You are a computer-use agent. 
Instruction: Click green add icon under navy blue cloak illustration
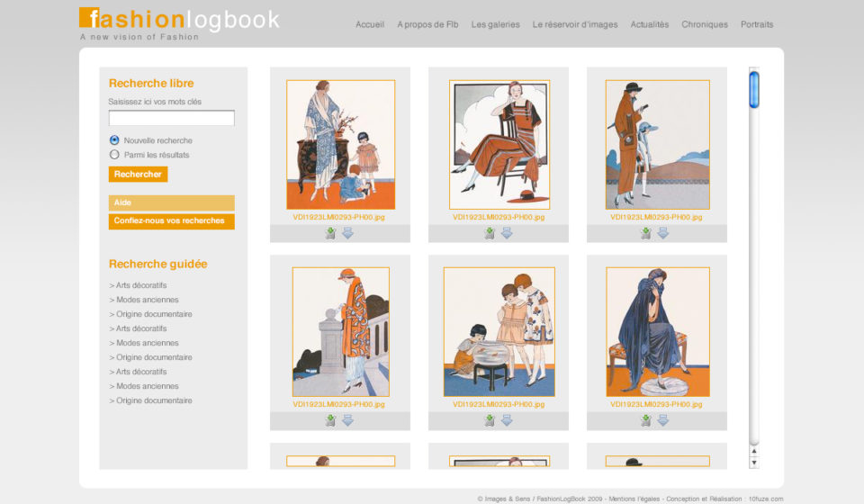click(x=646, y=421)
